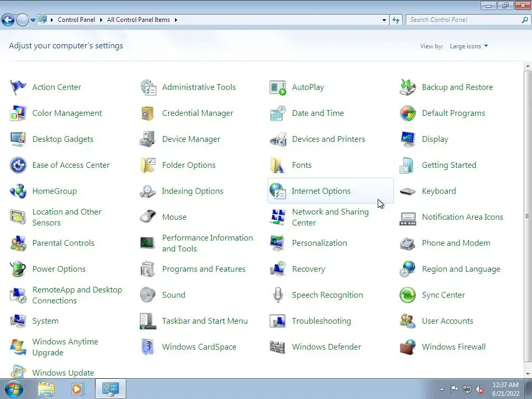Open the Region and Language link

[x=461, y=269]
